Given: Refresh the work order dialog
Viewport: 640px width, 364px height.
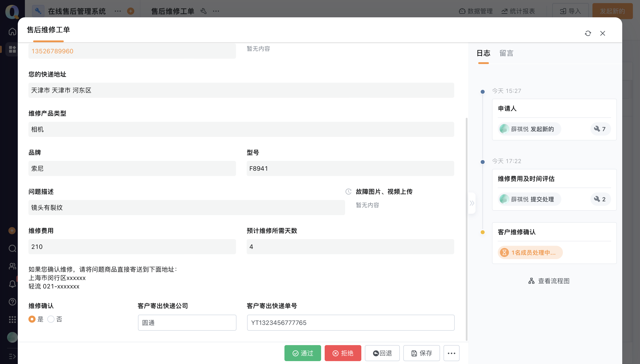Looking at the screenshot, I should pyautogui.click(x=588, y=33).
